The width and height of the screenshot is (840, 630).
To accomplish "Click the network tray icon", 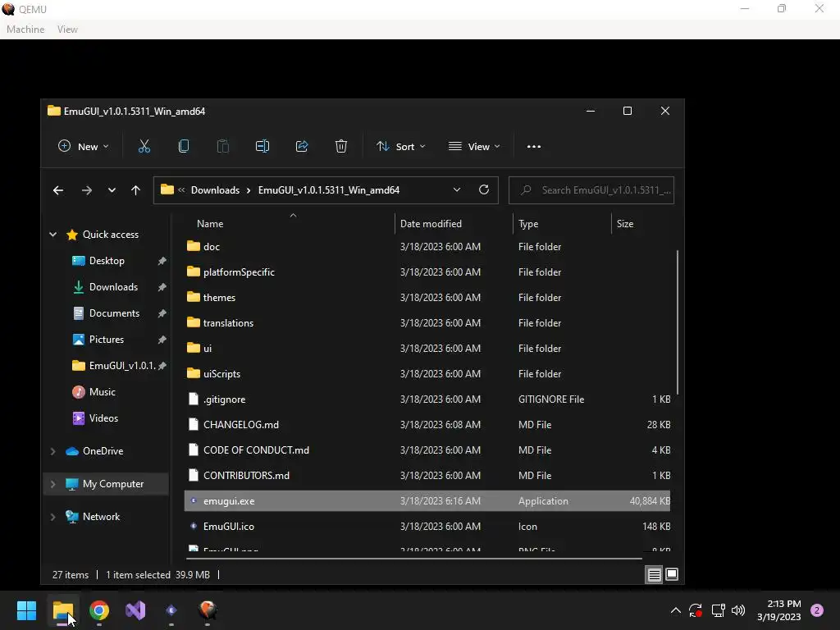I will point(718,610).
